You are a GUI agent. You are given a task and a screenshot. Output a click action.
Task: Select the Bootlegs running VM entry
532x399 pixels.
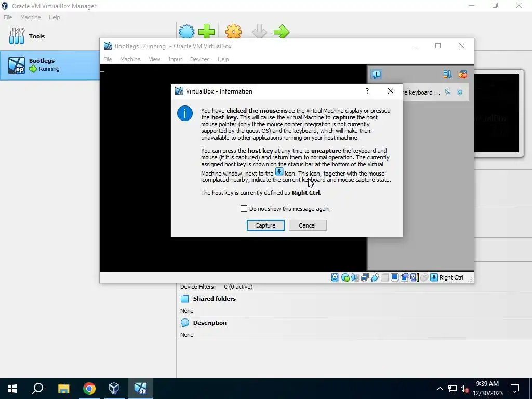click(50, 65)
